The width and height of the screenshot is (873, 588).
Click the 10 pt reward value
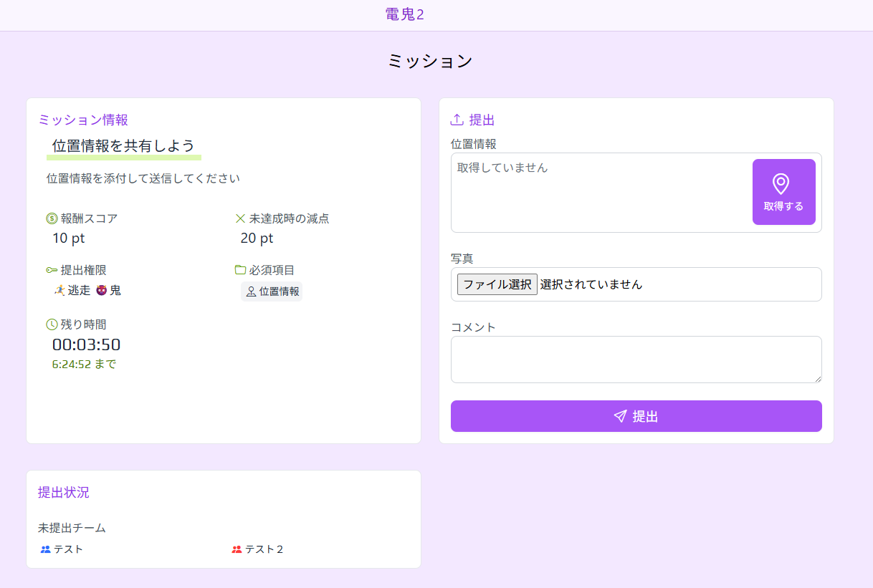pos(69,238)
